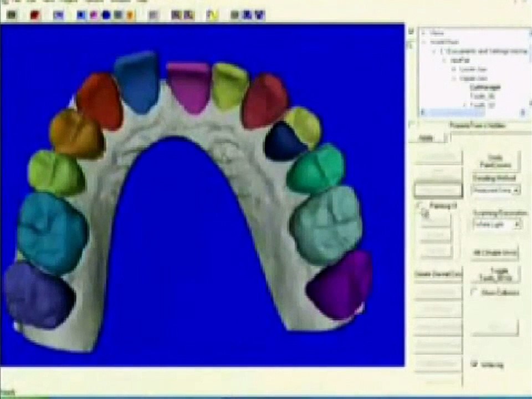Click the button directly below the White Light dropdown
The image size is (532, 399).
pyautogui.click(x=495, y=253)
